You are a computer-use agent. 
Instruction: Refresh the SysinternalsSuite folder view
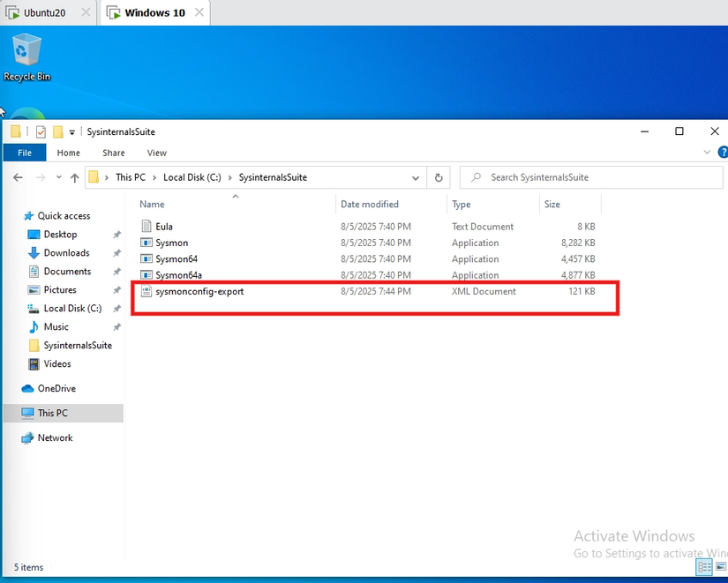tap(439, 178)
